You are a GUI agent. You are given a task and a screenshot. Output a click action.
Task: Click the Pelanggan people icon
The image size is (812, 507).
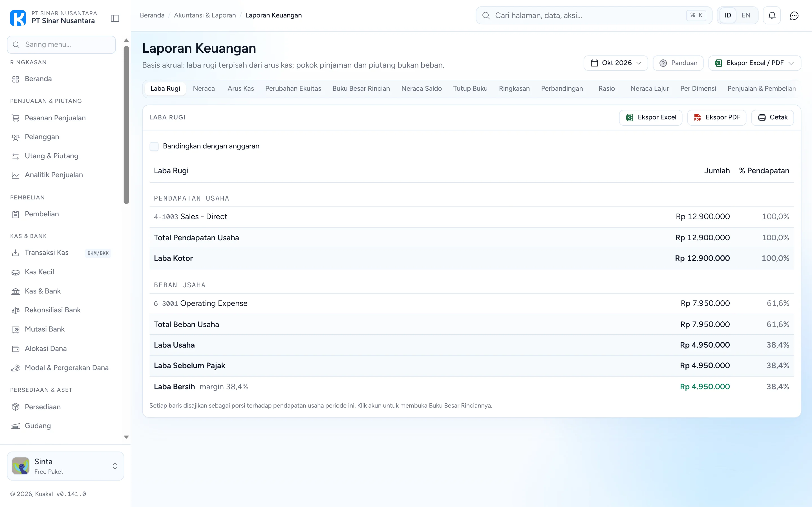(x=16, y=137)
